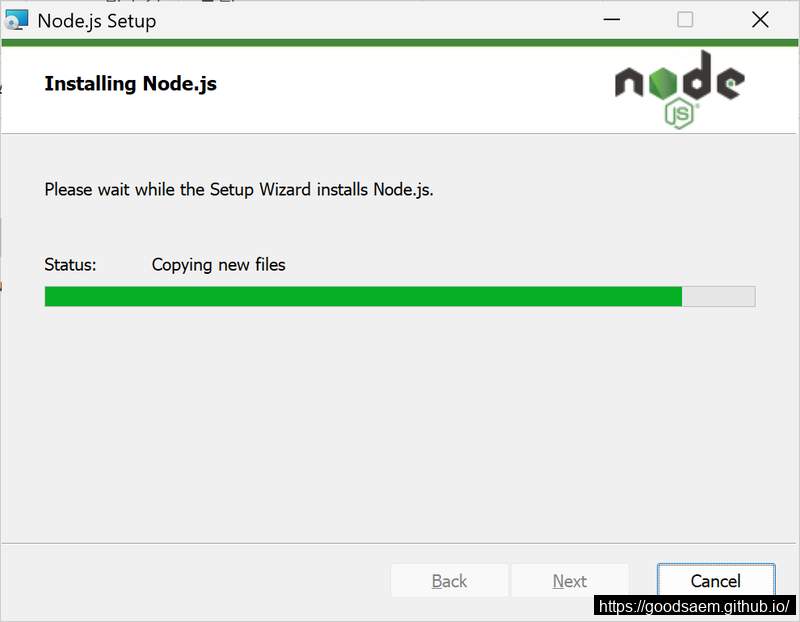Click the Node.js Setup title text
The height and width of the screenshot is (622, 800).
(97, 21)
